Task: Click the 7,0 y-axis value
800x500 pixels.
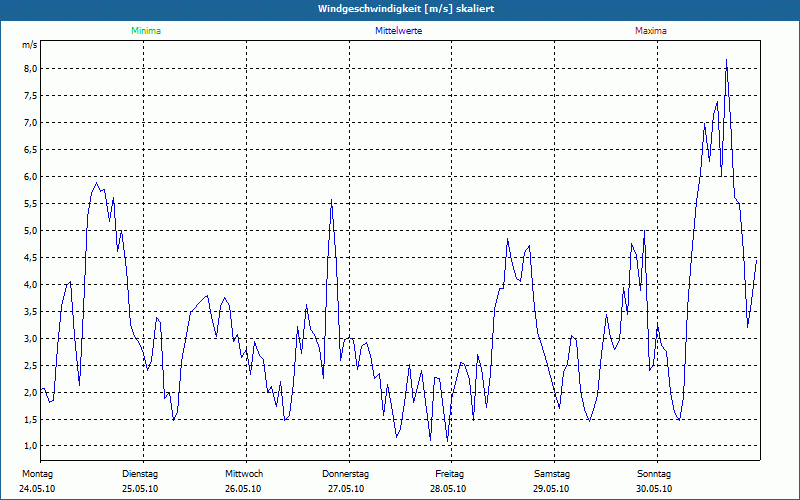Action: 30,122
